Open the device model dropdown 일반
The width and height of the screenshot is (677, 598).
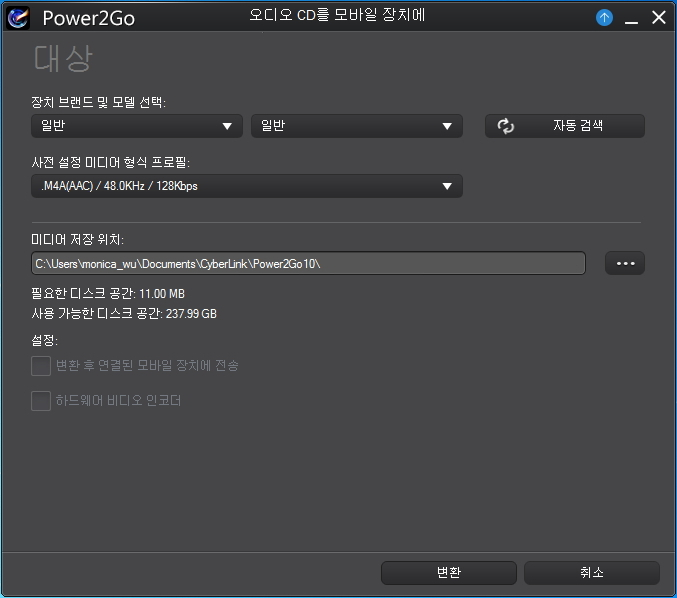coord(357,126)
